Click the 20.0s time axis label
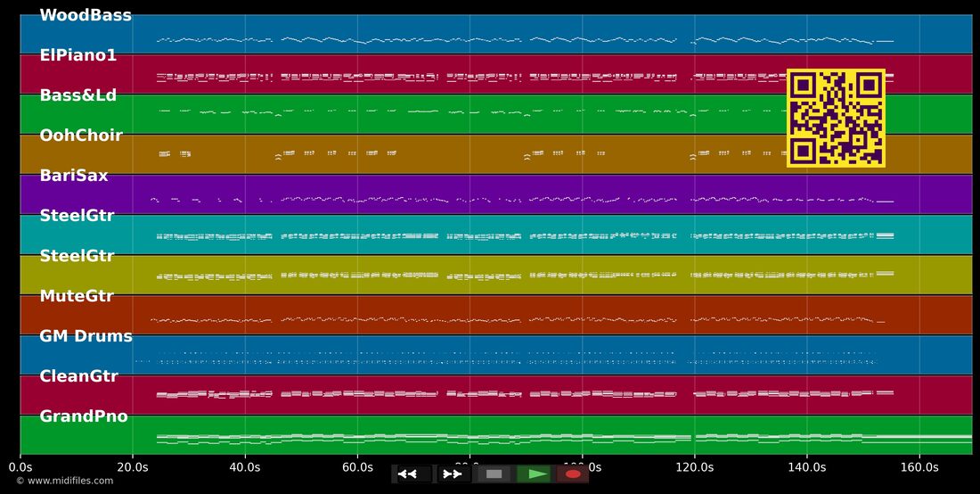 (133, 467)
